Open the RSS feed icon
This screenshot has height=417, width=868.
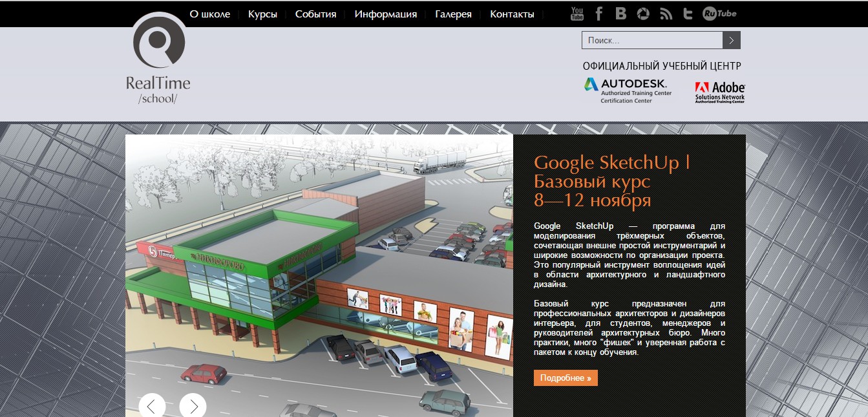click(666, 14)
